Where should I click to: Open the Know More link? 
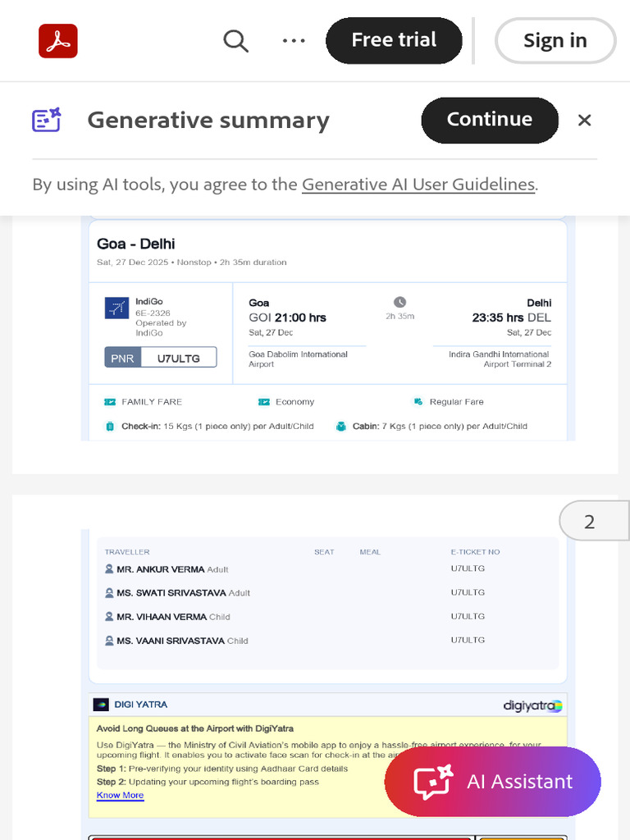coord(120,796)
